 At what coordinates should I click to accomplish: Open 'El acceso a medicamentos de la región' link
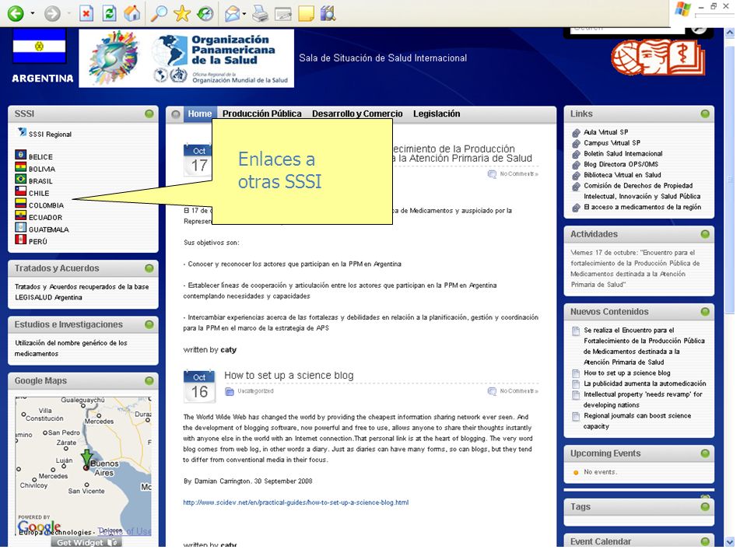[642, 207]
